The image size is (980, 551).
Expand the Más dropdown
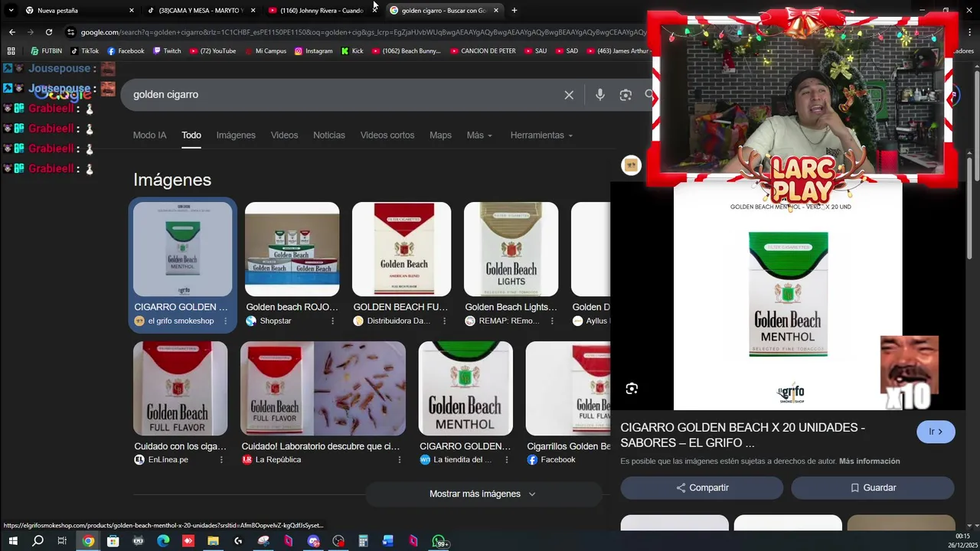479,135
